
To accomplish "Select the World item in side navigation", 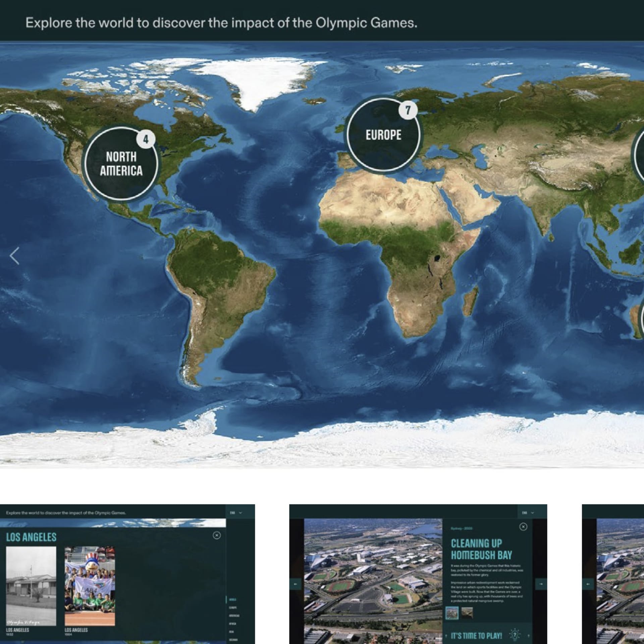I will coord(233,599).
